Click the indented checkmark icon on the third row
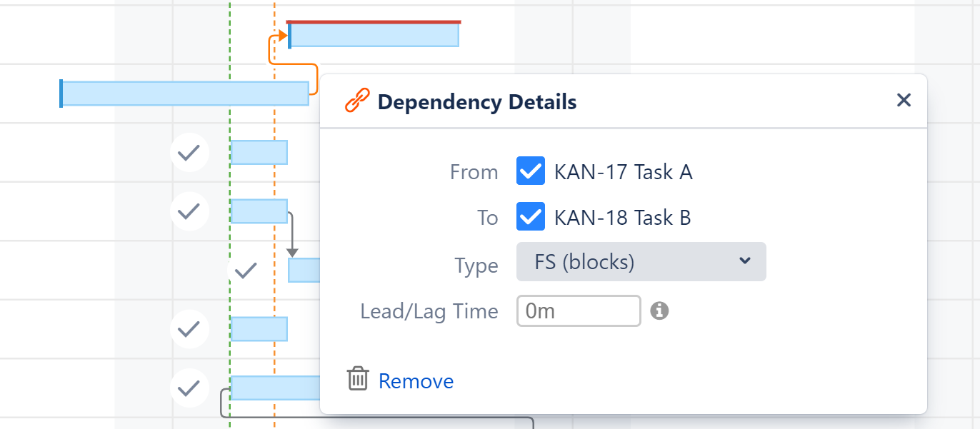 246,271
